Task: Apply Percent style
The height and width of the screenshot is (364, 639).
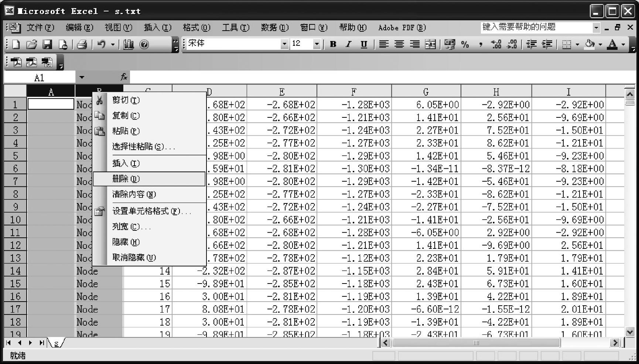Action: click(465, 44)
